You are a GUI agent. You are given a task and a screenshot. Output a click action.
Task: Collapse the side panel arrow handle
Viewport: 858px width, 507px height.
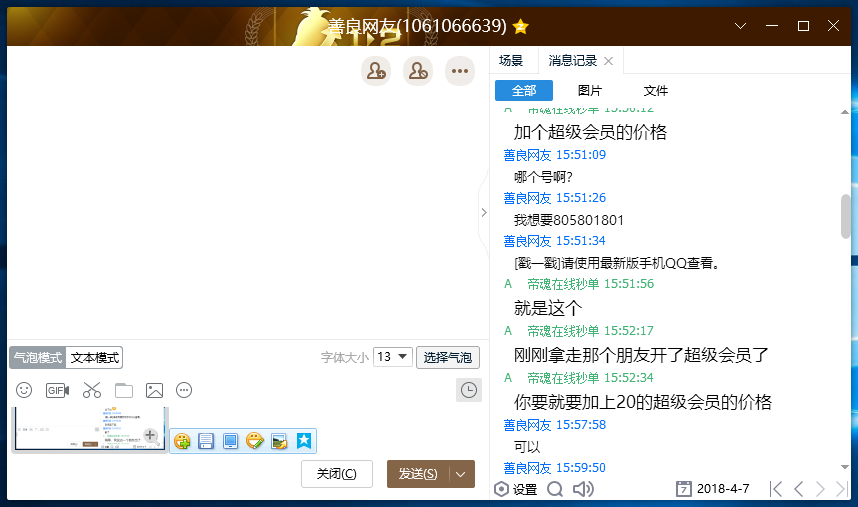(484, 212)
